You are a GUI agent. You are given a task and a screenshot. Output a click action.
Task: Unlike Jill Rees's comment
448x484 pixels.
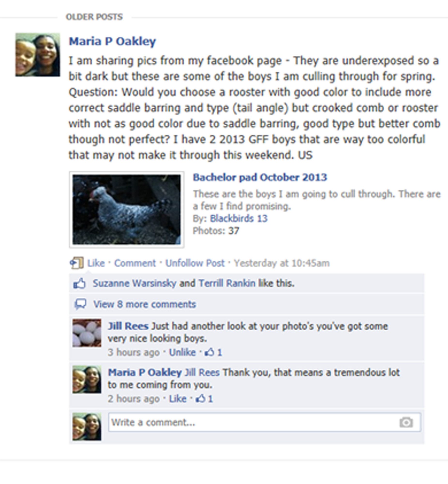[x=182, y=352]
